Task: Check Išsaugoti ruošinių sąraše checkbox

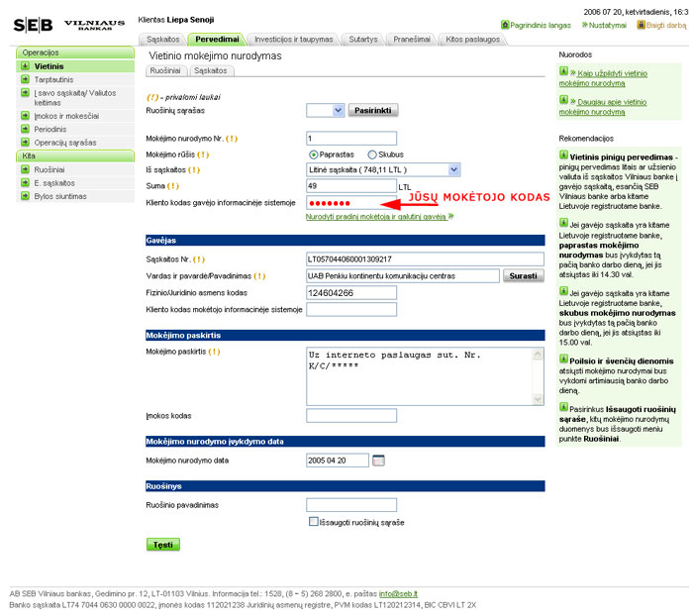Action: 313,522
